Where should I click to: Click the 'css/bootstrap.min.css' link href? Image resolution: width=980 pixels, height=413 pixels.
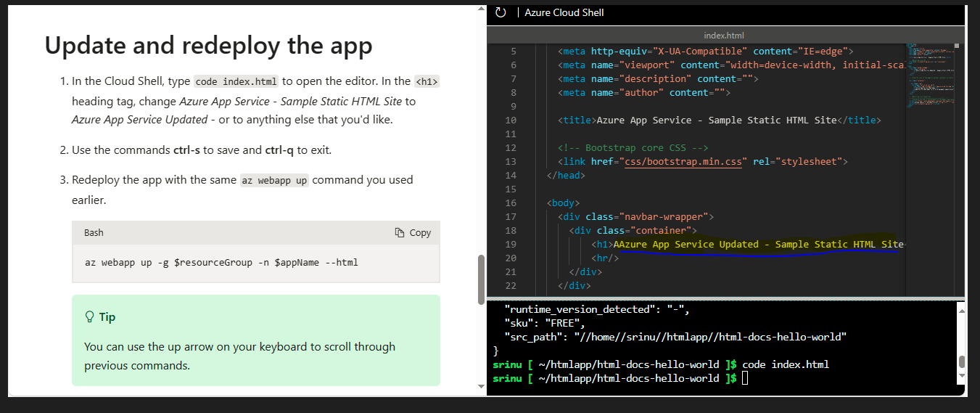pyautogui.click(x=685, y=161)
